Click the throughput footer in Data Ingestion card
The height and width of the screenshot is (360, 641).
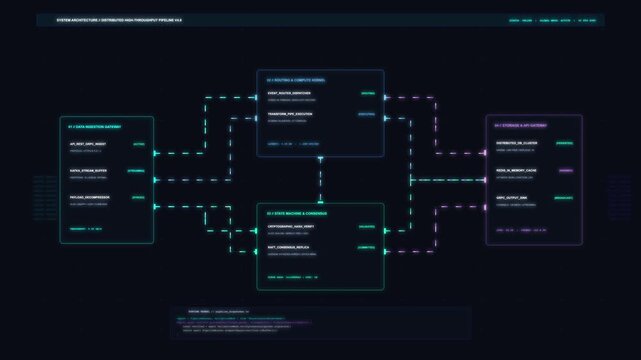click(x=86, y=229)
